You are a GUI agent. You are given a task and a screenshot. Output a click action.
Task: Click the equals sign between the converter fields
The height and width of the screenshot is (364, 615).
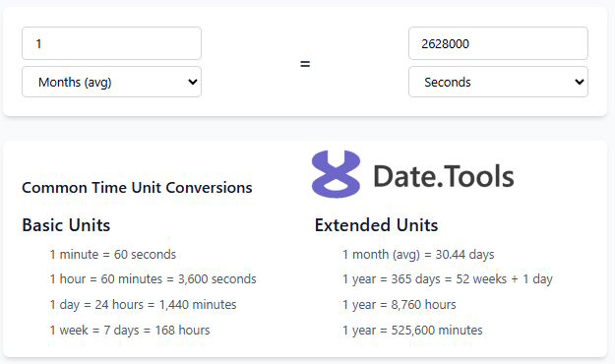[x=305, y=64]
